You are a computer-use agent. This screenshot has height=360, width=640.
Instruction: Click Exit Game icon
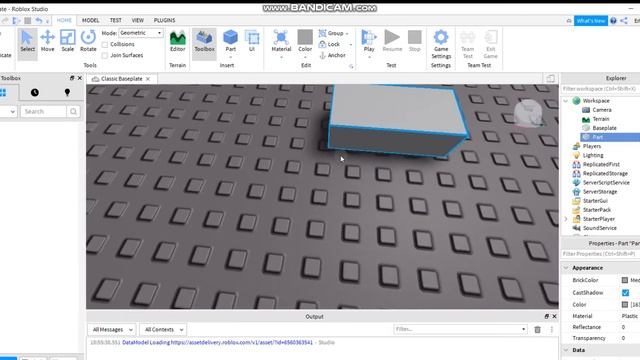(490, 44)
